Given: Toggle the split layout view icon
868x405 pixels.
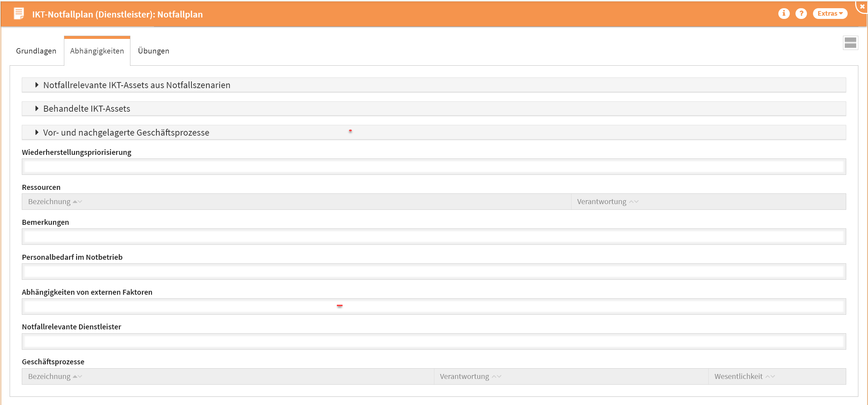Looking at the screenshot, I should pos(850,43).
